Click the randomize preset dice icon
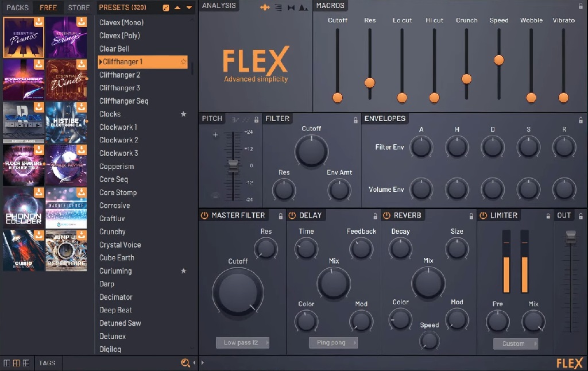Viewport: 588px width, 371px height. (166, 7)
